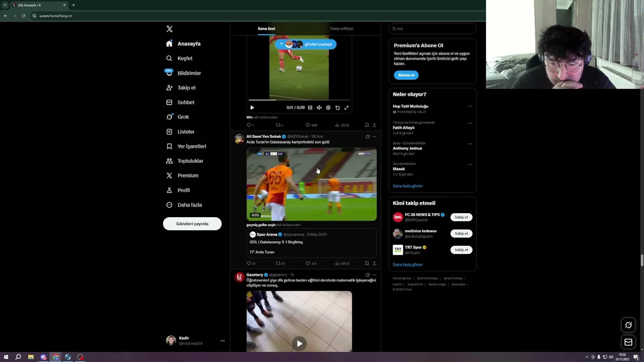Open quoted Spor Arena post
Viewport: 644px width, 362px height.
[x=311, y=243]
